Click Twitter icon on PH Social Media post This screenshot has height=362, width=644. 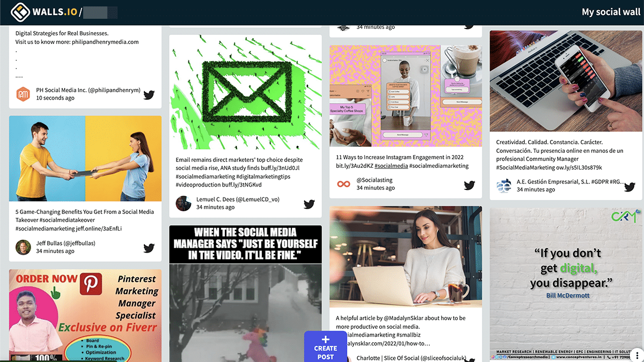click(149, 95)
